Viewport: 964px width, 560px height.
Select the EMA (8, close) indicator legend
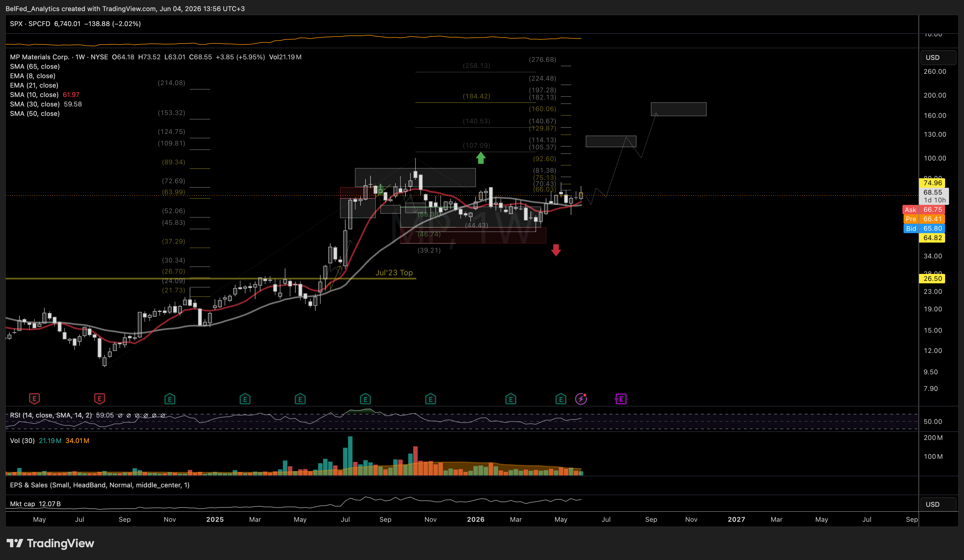point(32,76)
